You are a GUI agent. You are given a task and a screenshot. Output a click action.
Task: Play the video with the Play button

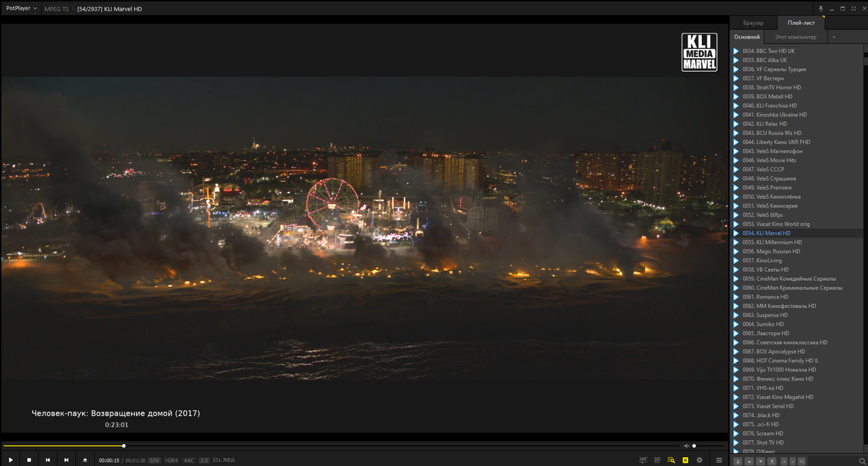(11, 460)
